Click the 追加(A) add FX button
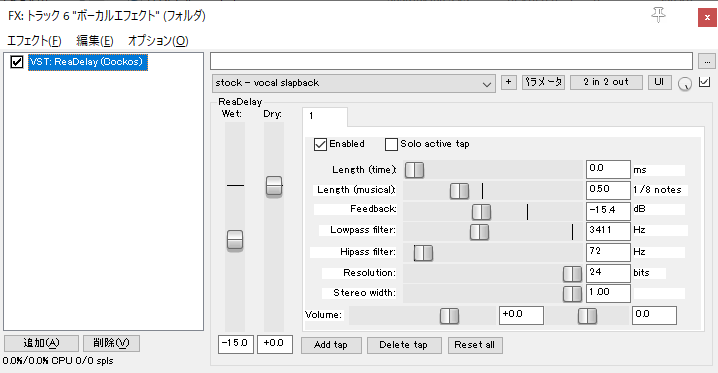 pyautogui.click(x=41, y=343)
